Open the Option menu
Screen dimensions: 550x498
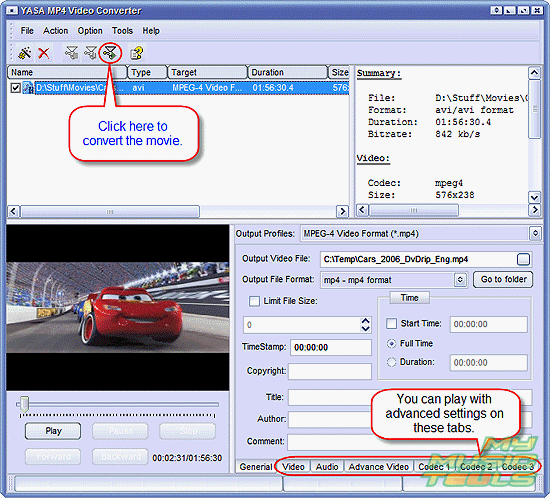(90, 31)
